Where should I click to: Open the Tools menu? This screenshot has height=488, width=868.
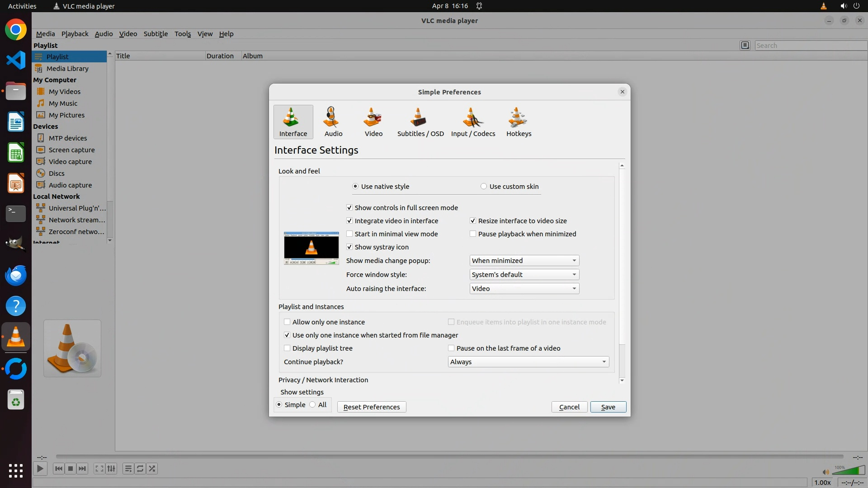coord(183,34)
